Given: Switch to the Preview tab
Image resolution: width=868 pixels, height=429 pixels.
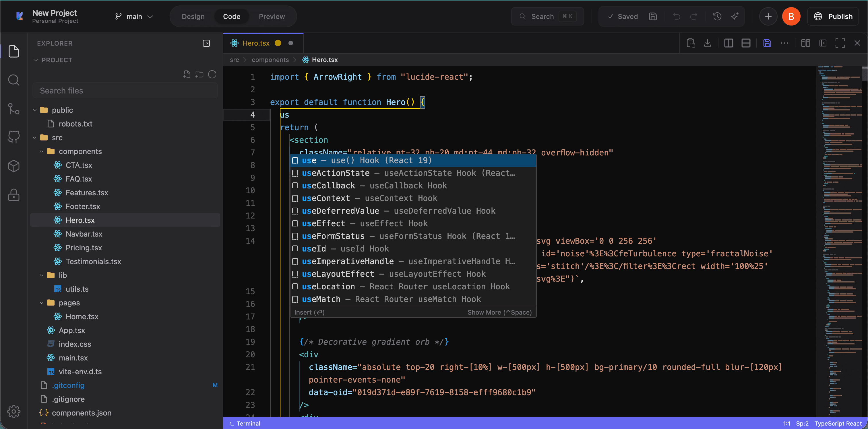Looking at the screenshot, I should [272, 17].
